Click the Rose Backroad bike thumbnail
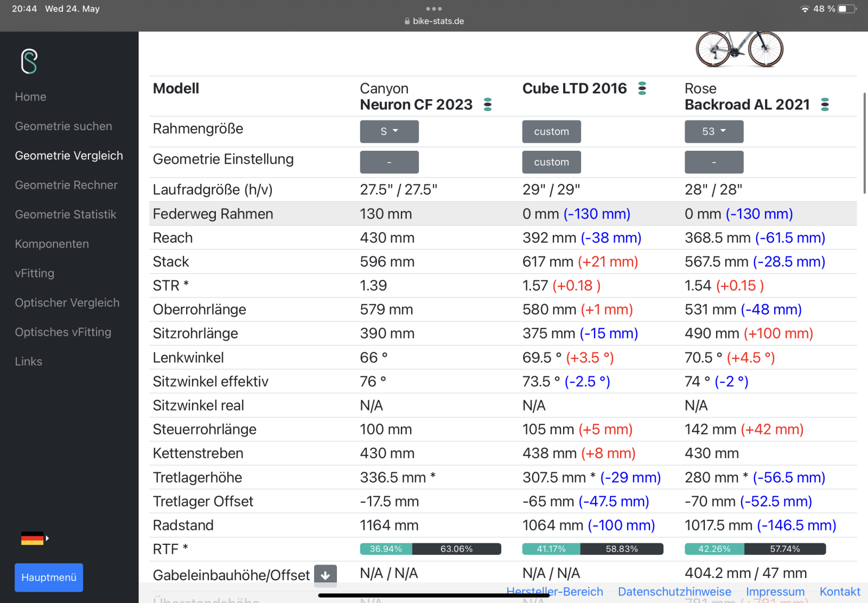The height and width of the screenshot is (603, 868). 739,49
